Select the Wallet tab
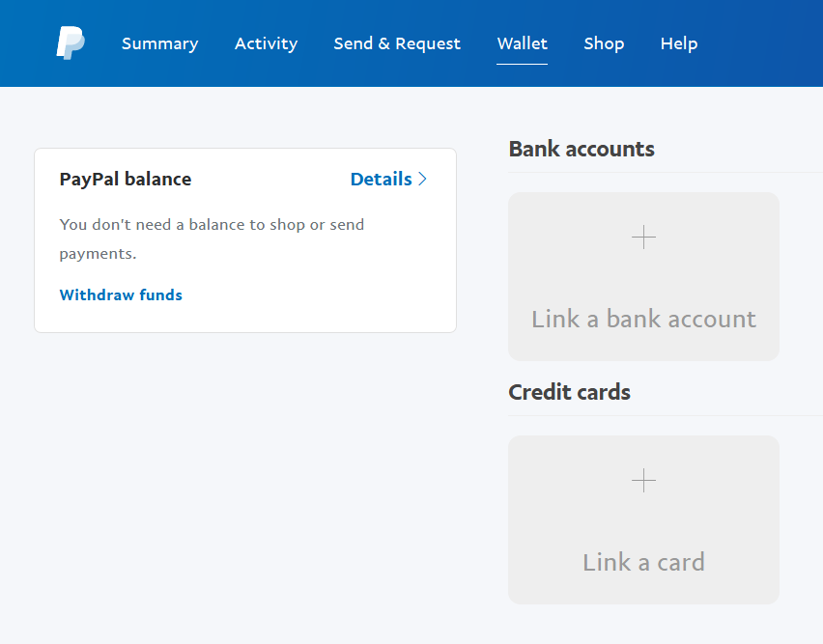 (522, 43)
